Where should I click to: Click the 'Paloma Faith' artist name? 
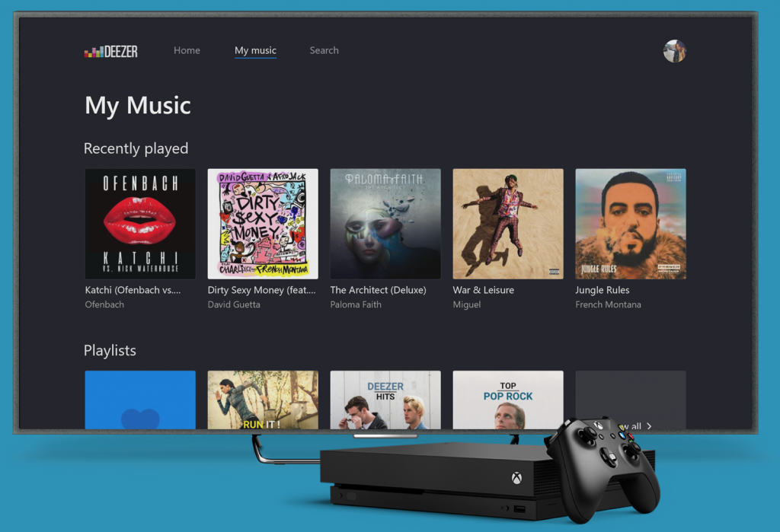click(356, 304)
